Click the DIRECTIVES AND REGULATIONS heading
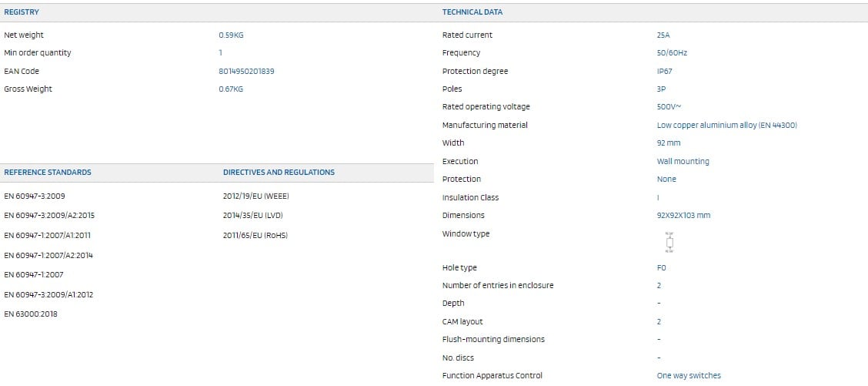Viewport: 868px width, 386px height. pos(279,173)
